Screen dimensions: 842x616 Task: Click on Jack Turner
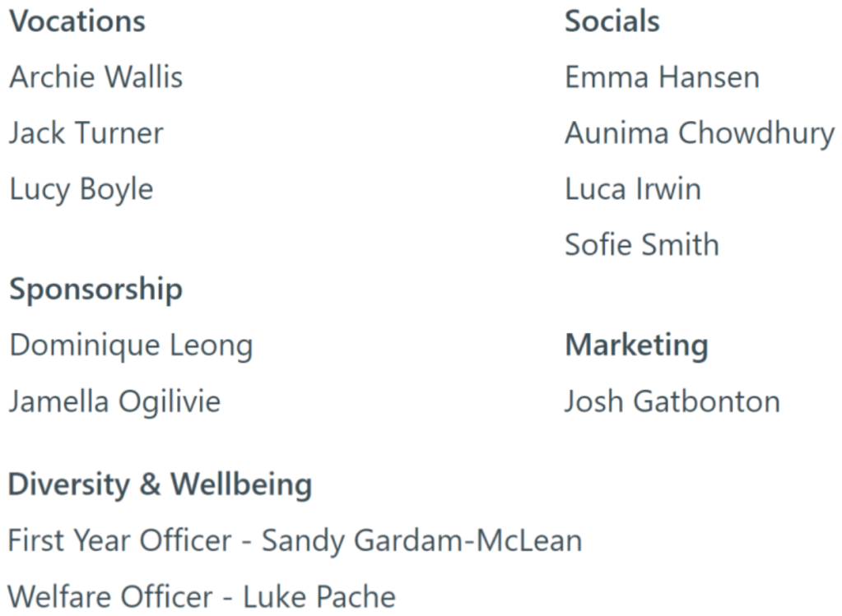[x=86, y=133]
